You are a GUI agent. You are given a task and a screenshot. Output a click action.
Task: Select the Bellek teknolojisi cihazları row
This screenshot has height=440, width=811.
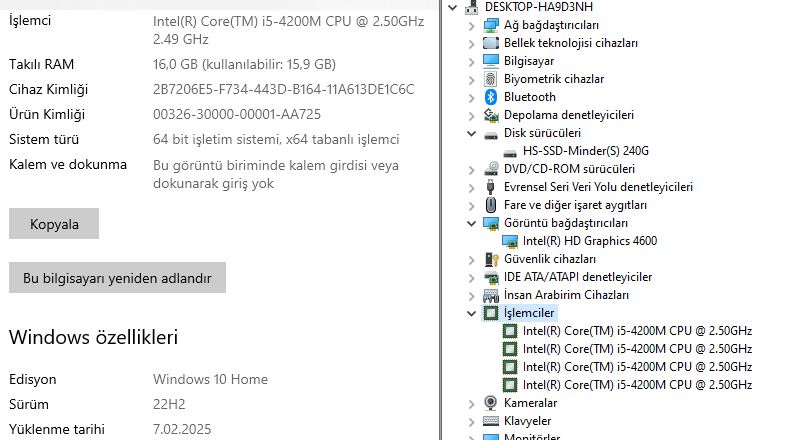570,43
